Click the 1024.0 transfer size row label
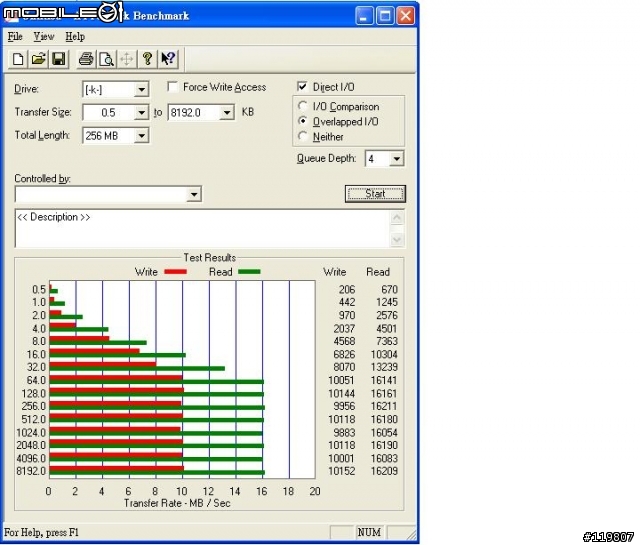 tap(31, 432)
